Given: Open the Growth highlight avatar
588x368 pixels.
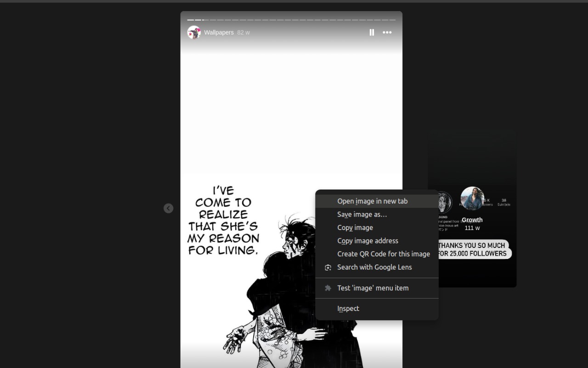Looking at the screenshot, I should [472, 198].
